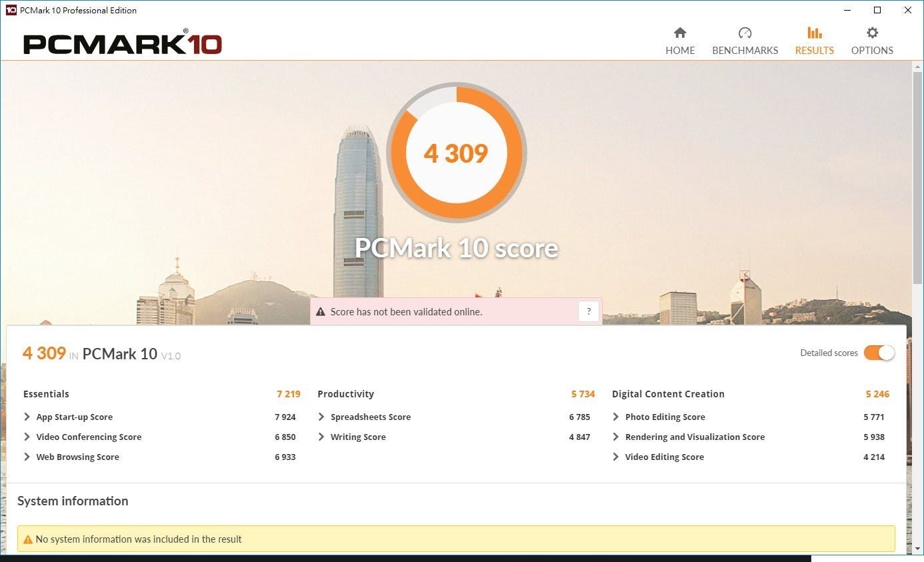
Task: Click the vertical scrollbar thumb
Action: [x=917, y=177]
